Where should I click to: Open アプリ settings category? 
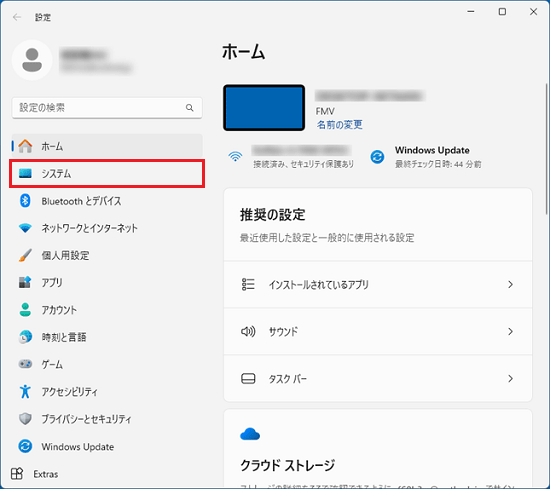[x=107, y=282]
